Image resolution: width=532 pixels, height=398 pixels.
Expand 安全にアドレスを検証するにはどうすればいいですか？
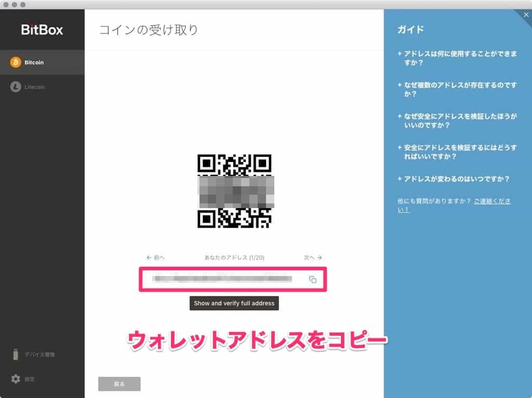tap(457, 152)
